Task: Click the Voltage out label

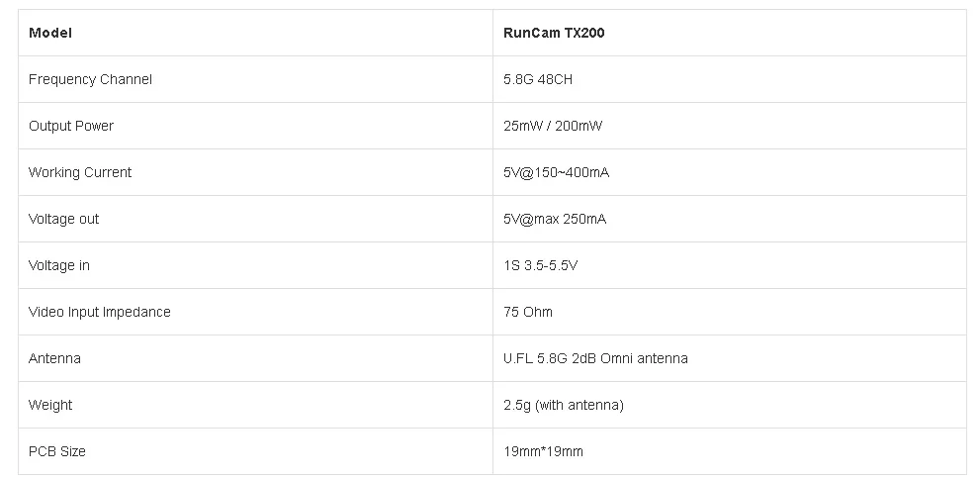Action: (x=63, y=219)
